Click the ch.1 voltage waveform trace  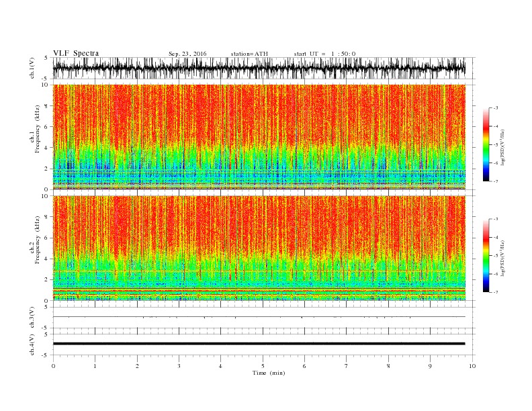[259, 68]
